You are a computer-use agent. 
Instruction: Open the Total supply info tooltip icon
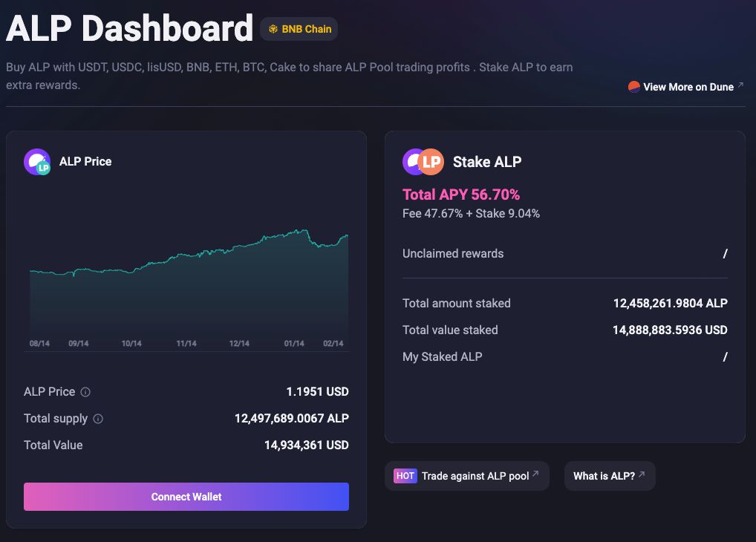click(x=97, y=419)
